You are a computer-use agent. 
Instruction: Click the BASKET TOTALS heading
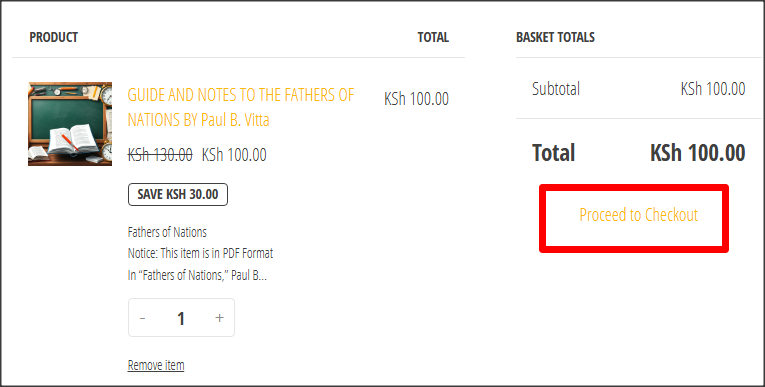tap(555, 38)
